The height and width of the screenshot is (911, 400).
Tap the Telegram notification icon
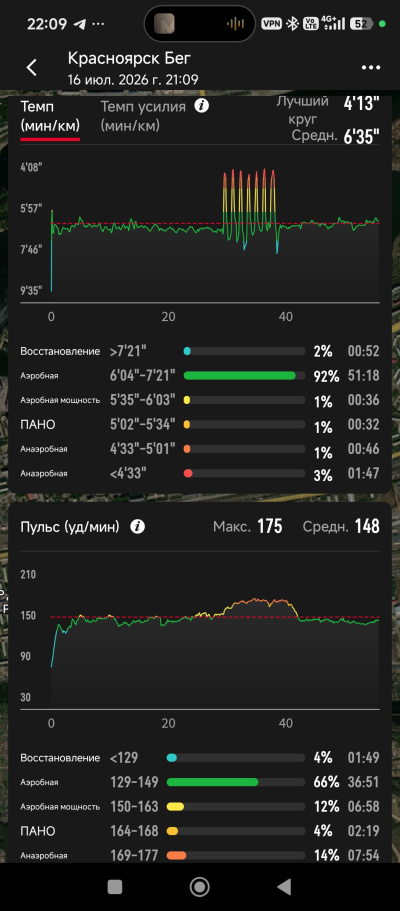(x=80, y=24)
